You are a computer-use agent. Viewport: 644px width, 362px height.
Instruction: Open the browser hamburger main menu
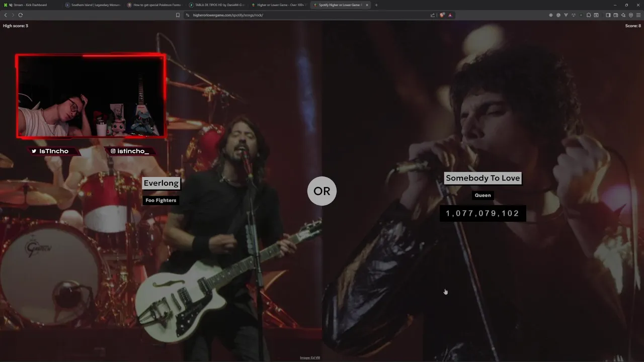(x=638, y=15)
